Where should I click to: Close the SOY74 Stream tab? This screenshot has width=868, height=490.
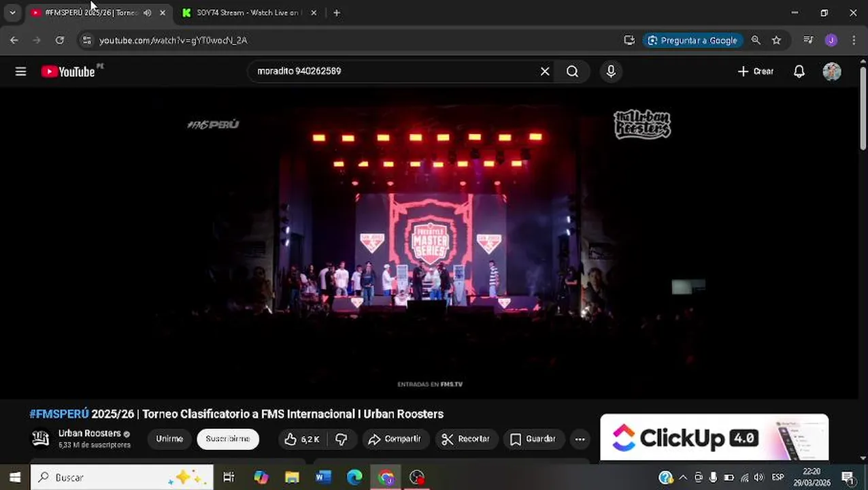tap(314, 13)
